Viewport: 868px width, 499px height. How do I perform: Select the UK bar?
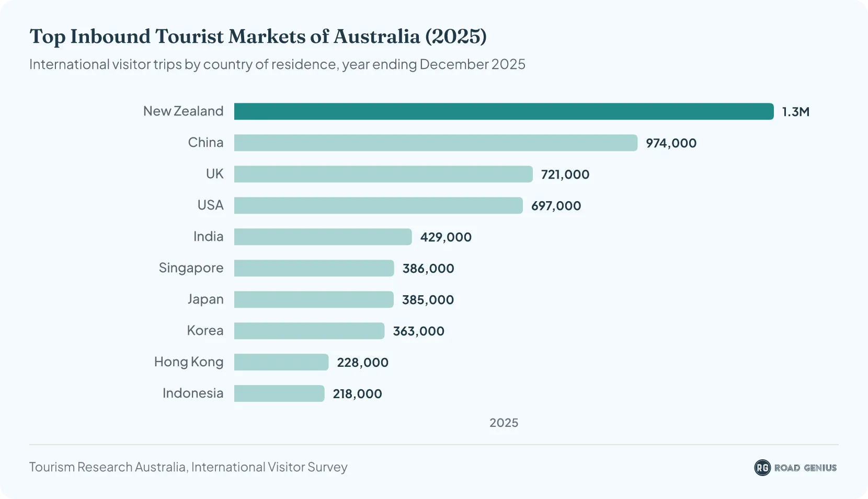point(384,174)
